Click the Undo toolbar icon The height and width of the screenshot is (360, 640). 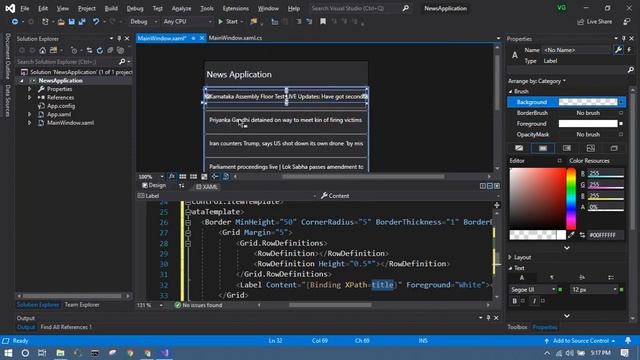(x=96, y=22)
